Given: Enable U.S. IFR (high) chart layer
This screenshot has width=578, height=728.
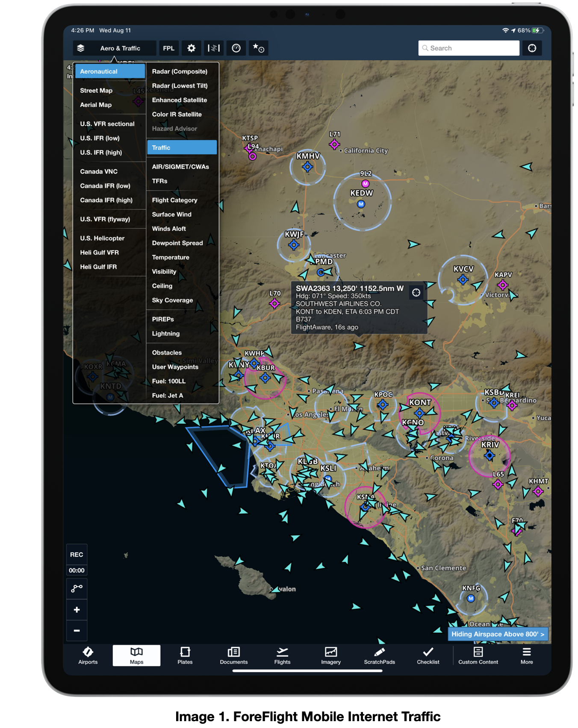Looking at the screenshot, I should point(101,153).
